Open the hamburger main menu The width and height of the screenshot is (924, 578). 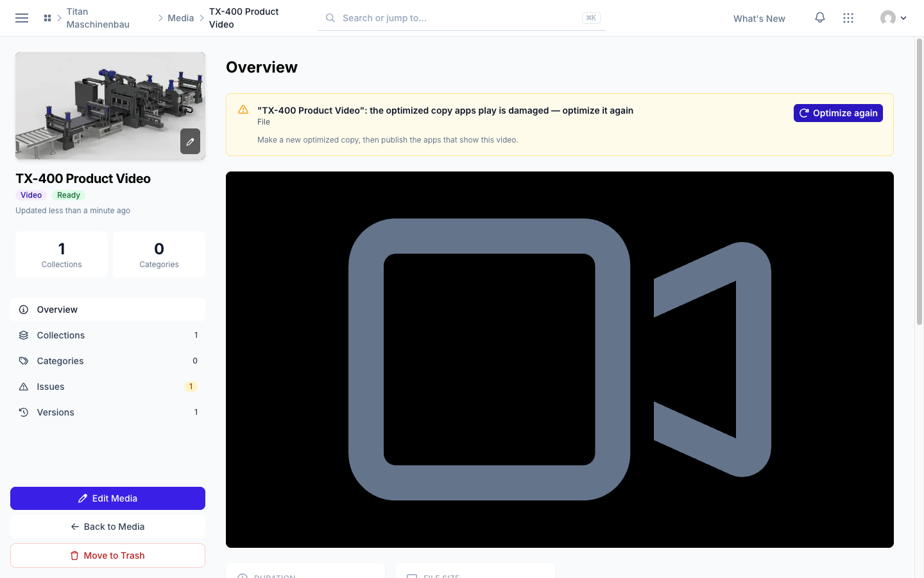pyautogui.click(x=22, y=18)
